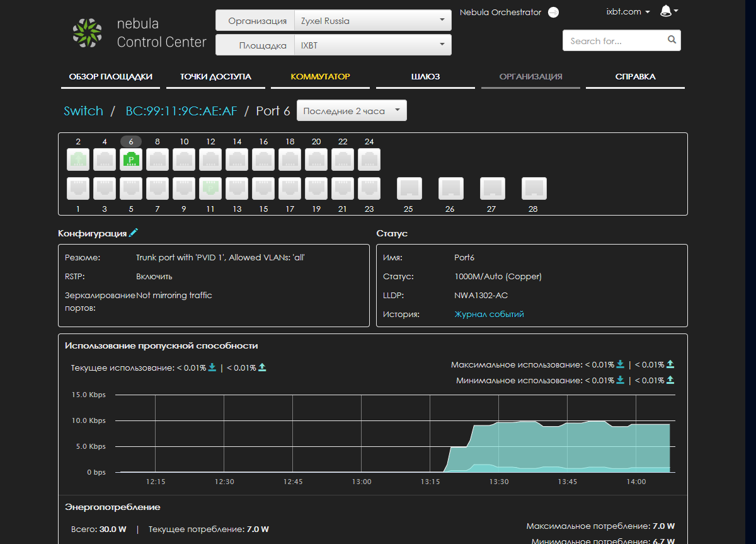Viewport: 756px width, 544px height.
Task: Go to the Switch breadcrumb link
Action: click(x=83, y=111)
